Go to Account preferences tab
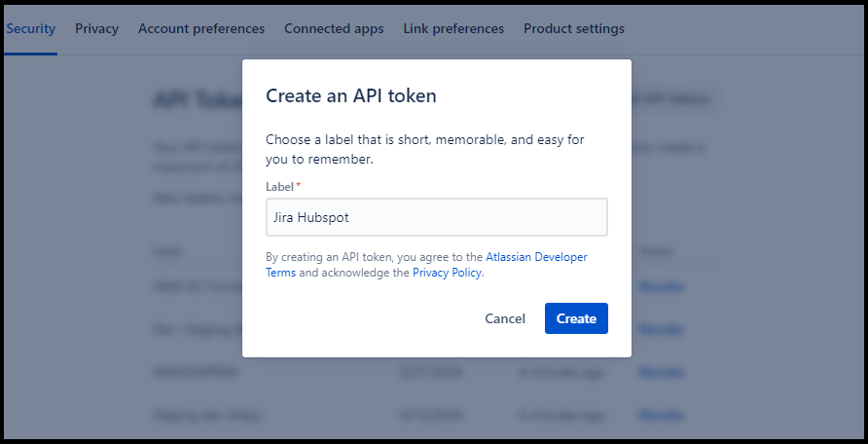This screenshot has width=868, height=444. pyautogui.click(x=201, y=28)
